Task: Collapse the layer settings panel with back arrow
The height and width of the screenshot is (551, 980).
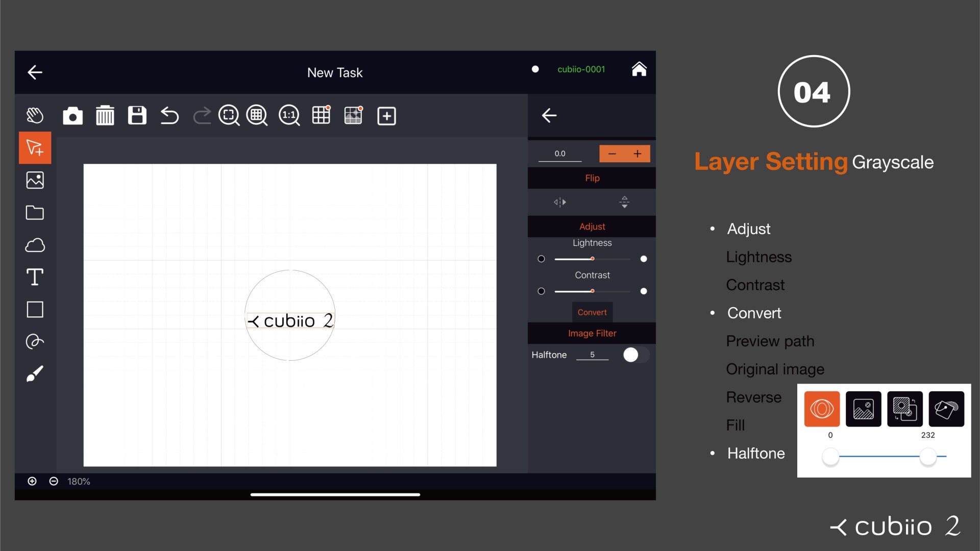Action: click(550, 116)
